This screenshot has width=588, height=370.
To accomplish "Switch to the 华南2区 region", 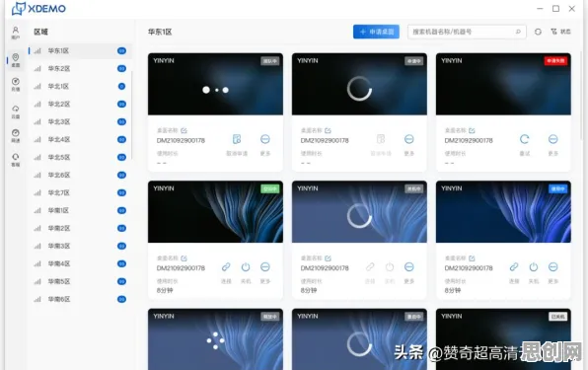I will (x=80, y=228).
